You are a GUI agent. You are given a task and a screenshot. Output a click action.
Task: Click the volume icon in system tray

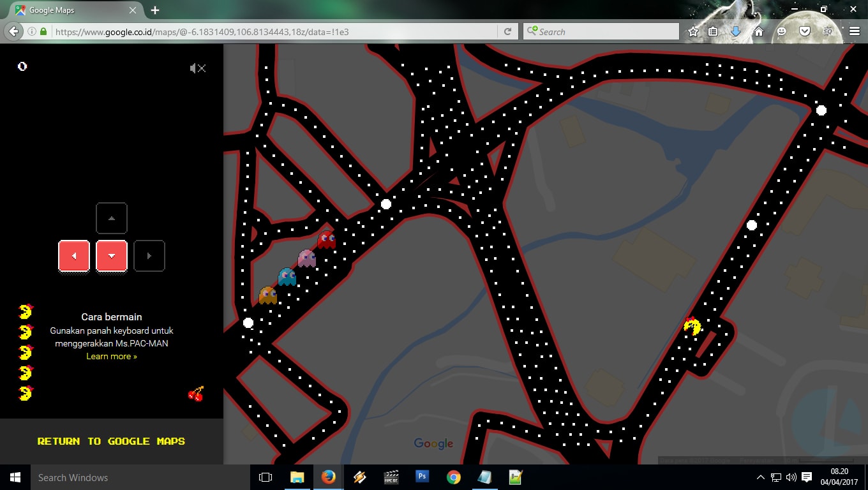[791, 477]
